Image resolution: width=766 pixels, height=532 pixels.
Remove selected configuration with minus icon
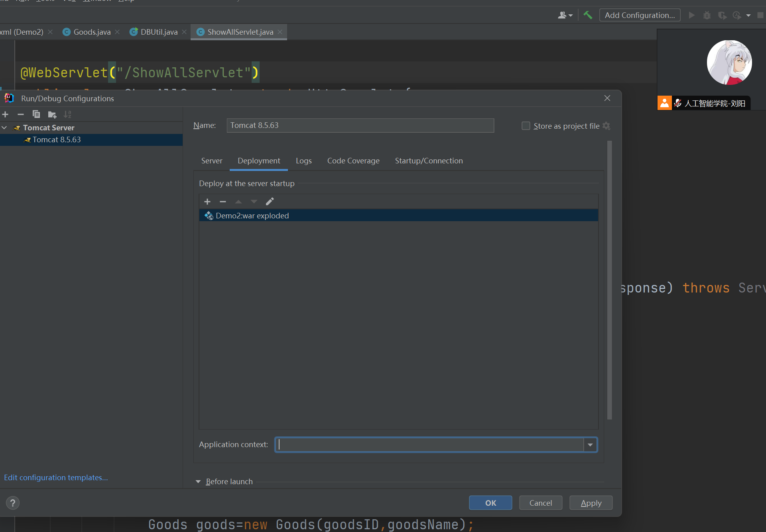tap(21, 115)
